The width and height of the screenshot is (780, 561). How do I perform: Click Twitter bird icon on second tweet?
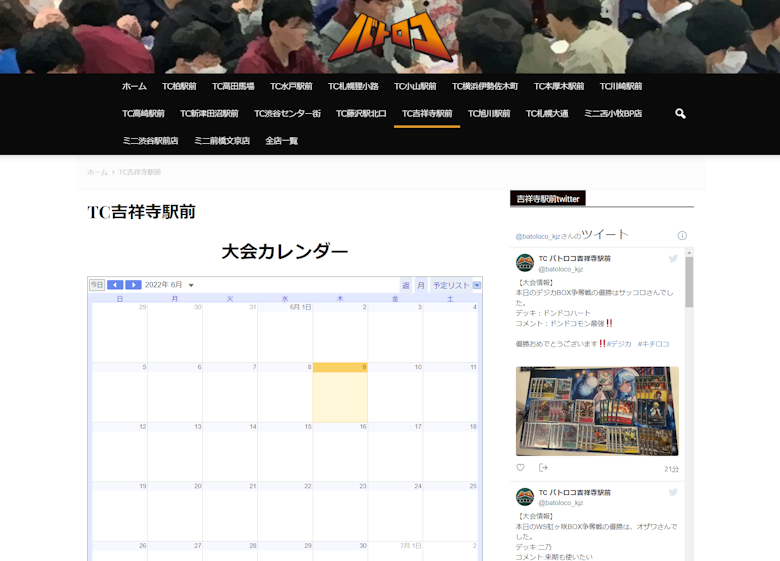[x=673, y=492]
